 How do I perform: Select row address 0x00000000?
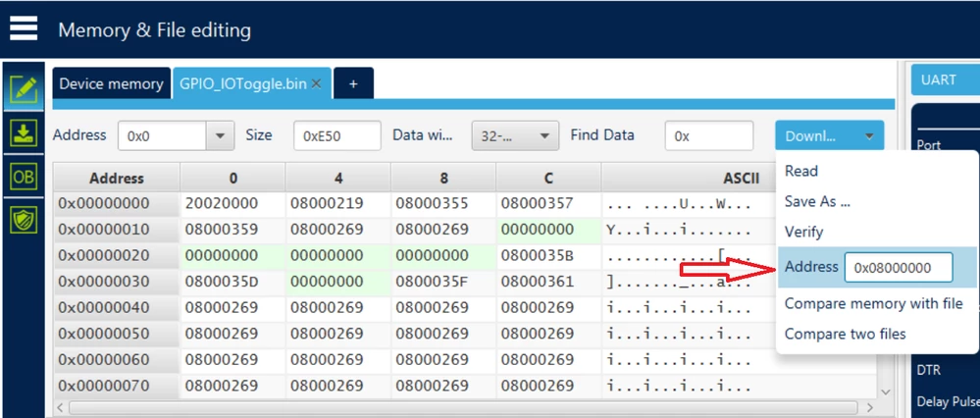tap(117, 204)
